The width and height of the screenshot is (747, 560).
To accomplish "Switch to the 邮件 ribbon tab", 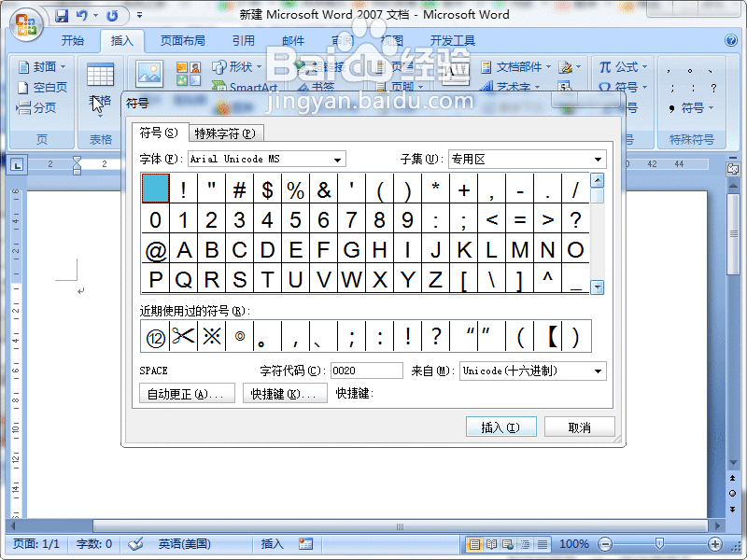I will [x=293, y=40].
